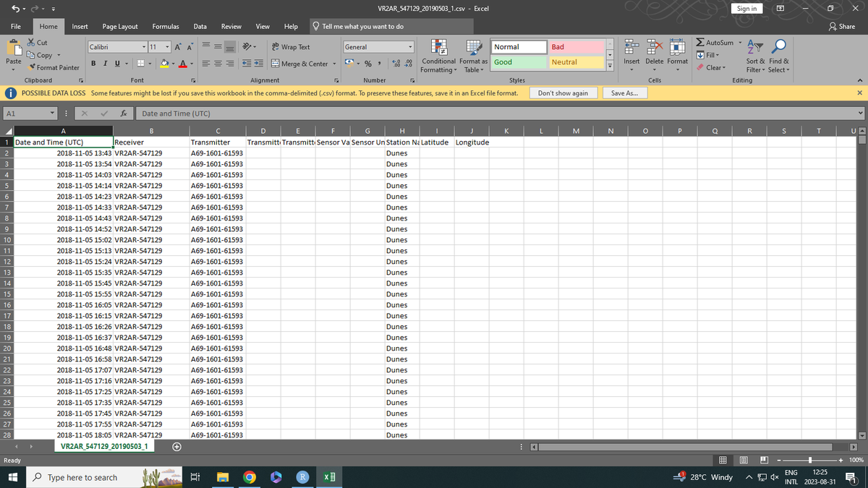Open the Fill dropdown
Image resolution: width=868 pixels, height=488 pixels.
pos(708,55)
